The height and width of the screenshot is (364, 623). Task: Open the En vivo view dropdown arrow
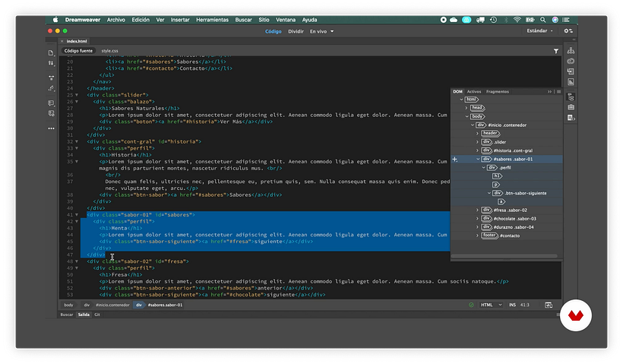click(332, 31)
